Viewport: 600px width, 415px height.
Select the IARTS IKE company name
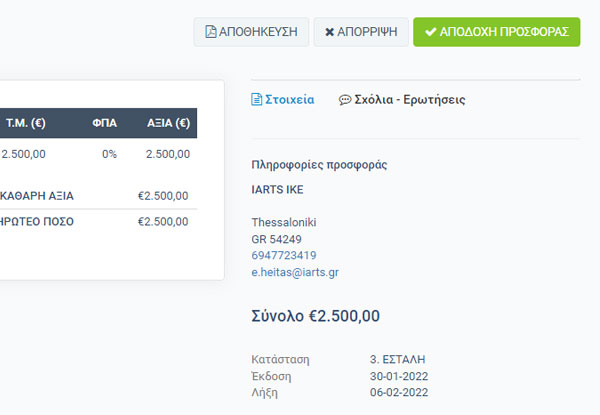pyautogui.click(x=277, y=189)
